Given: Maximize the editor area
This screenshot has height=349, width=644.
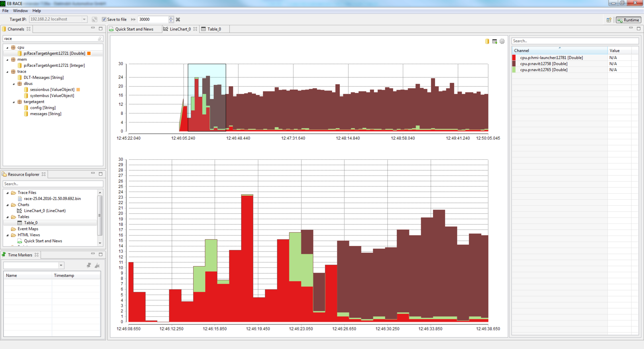Looking at the screenshot, I should (638, 29).
